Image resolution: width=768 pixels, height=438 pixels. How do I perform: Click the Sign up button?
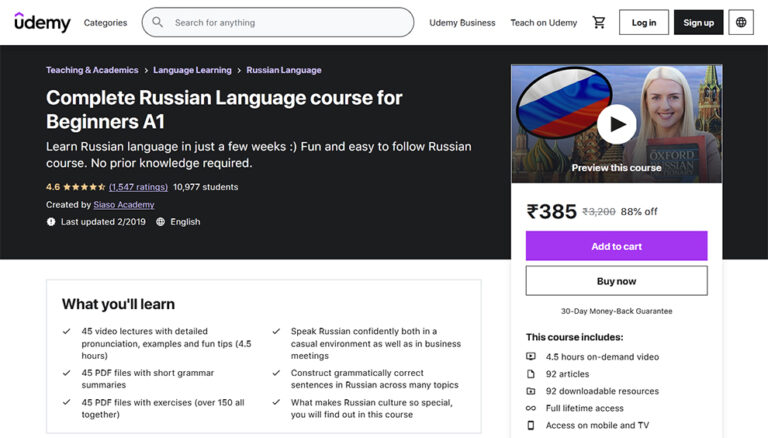(x=698, y=22)
